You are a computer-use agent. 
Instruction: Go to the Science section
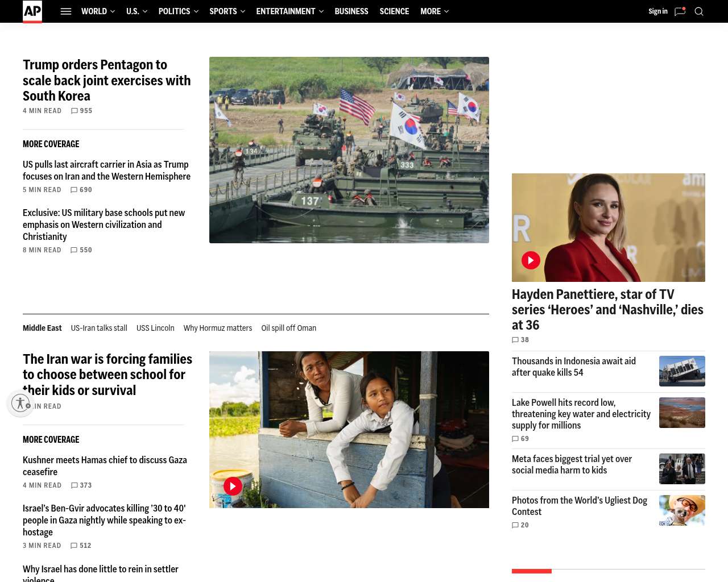[x=394, y=11]
